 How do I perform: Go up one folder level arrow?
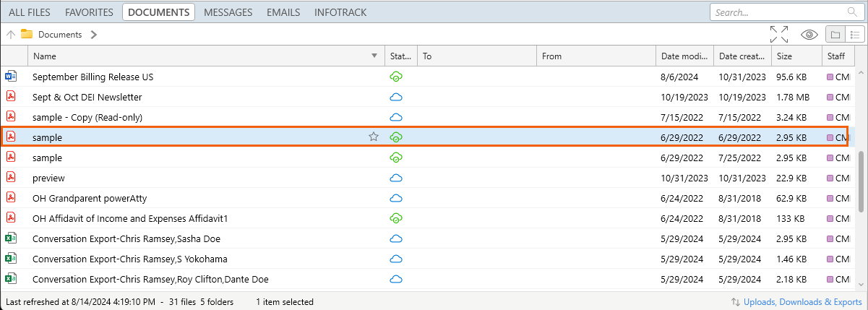pos(11,34)
